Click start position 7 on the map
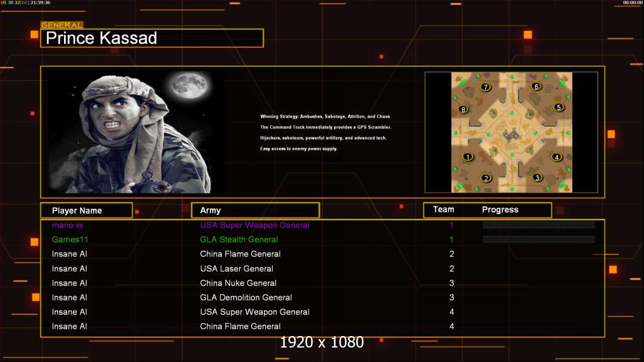 click(x=486, y=87)
